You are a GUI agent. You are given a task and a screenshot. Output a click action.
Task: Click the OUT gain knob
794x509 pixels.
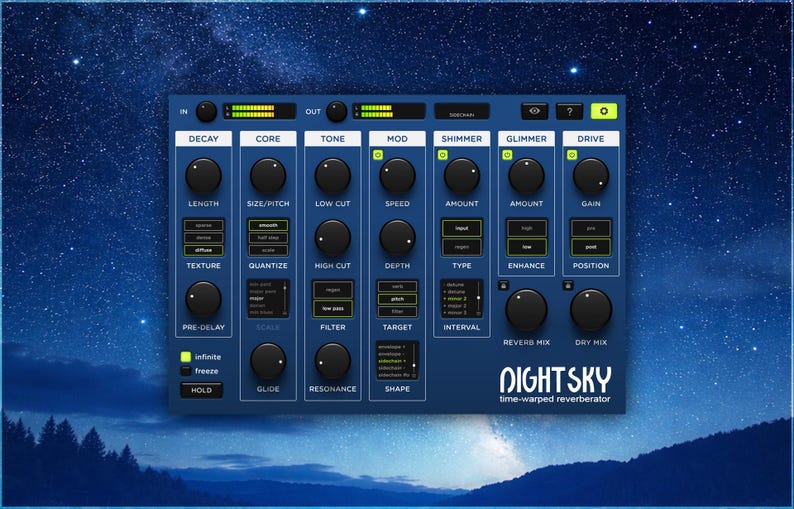336,111
